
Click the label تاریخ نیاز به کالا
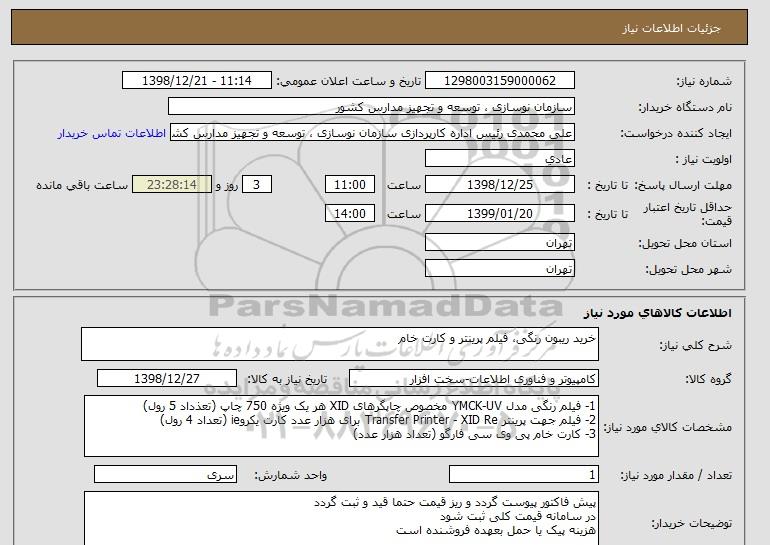pos(287,379)
